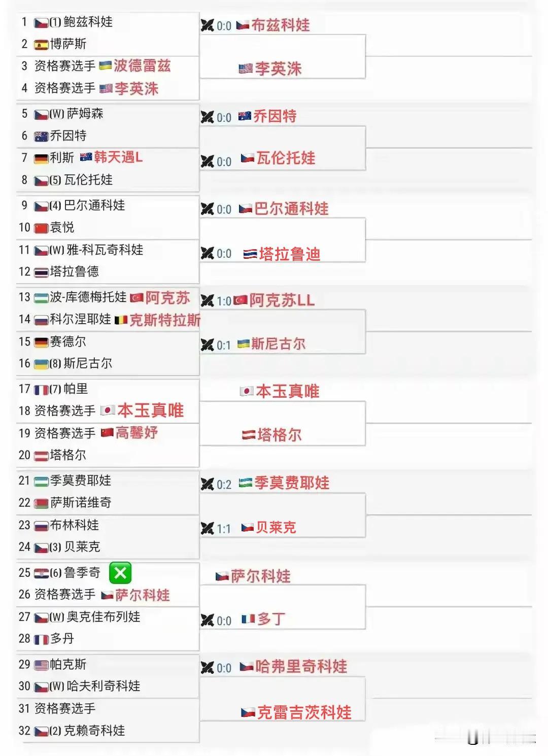Screen dimensions: 548x756
Task: Click the head-to-head icon beside 多丁 0:0
Action: click(x=207, y=621)
